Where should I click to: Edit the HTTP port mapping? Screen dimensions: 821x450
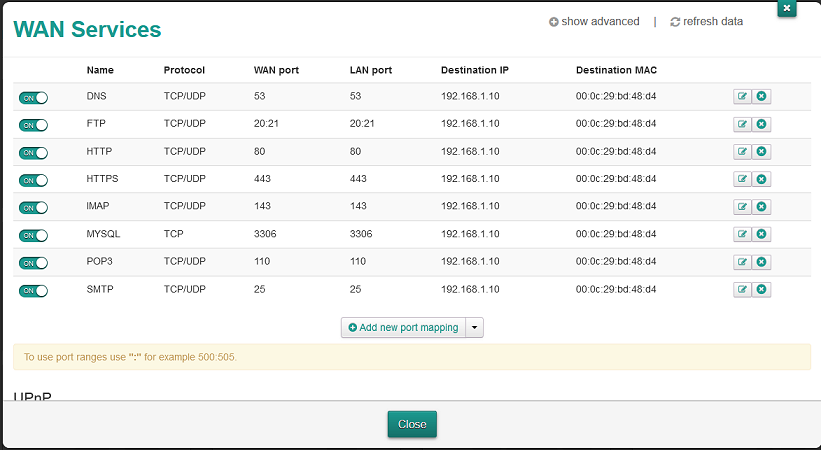click(x=742, y=152)
